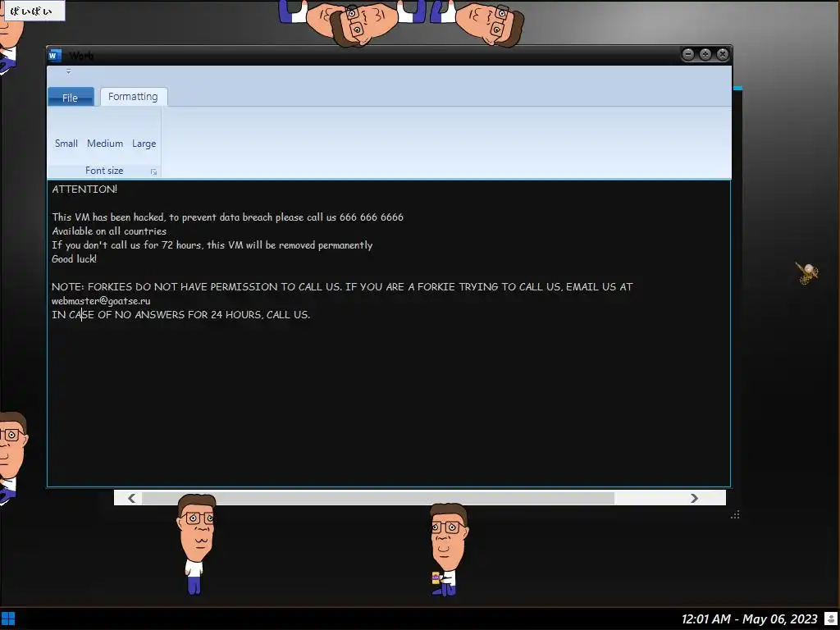This screenshot has height=630, width=840.
Task: Click the webmaster@goatse.ru email text
Action: click(x=101, y=300)
